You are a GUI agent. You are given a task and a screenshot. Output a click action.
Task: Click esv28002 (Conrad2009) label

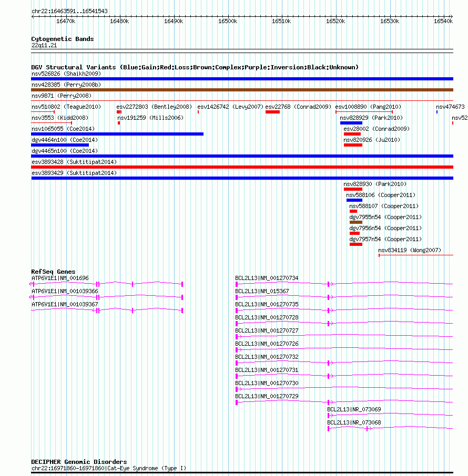[x=377, y=129]
